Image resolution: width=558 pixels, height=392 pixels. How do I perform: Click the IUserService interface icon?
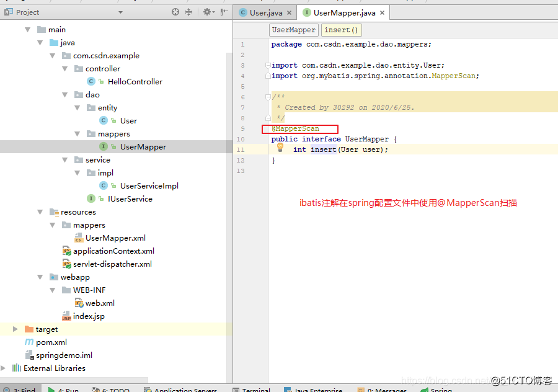click(91, 198)
